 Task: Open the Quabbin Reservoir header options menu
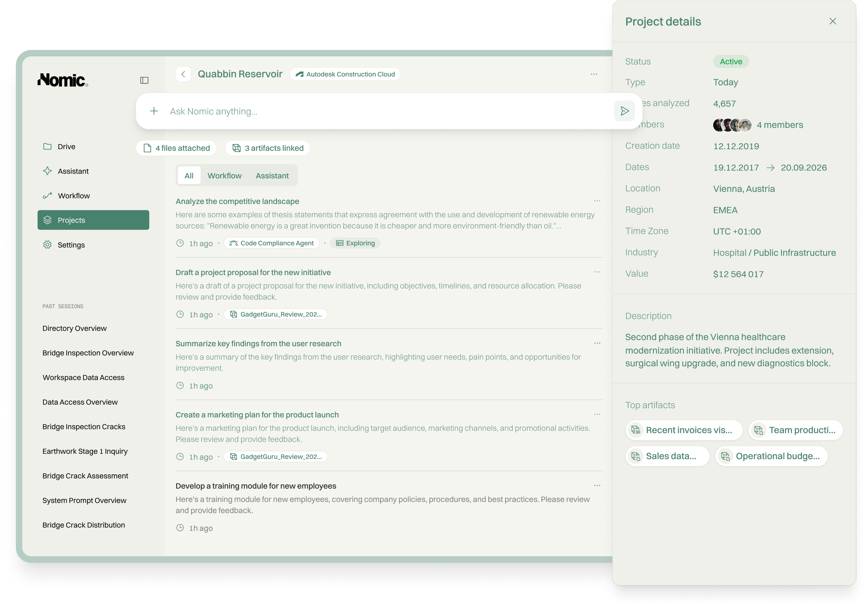click(594, 74)
